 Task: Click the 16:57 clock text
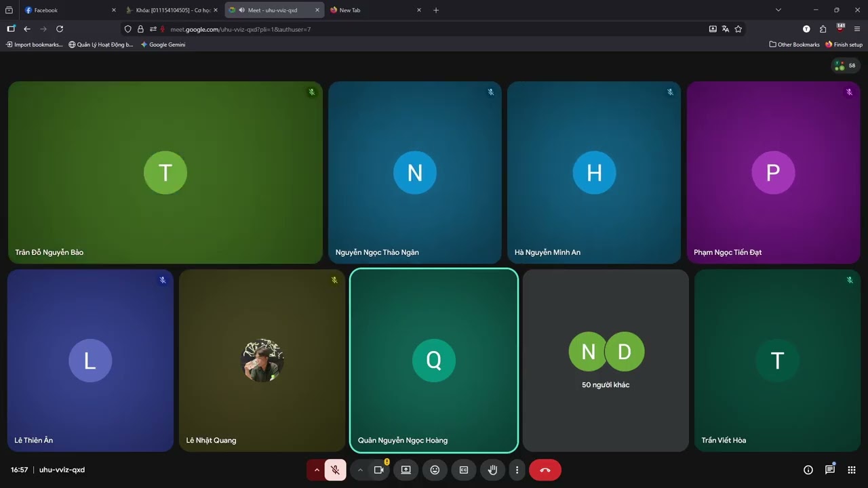click(x=19, y=470)
